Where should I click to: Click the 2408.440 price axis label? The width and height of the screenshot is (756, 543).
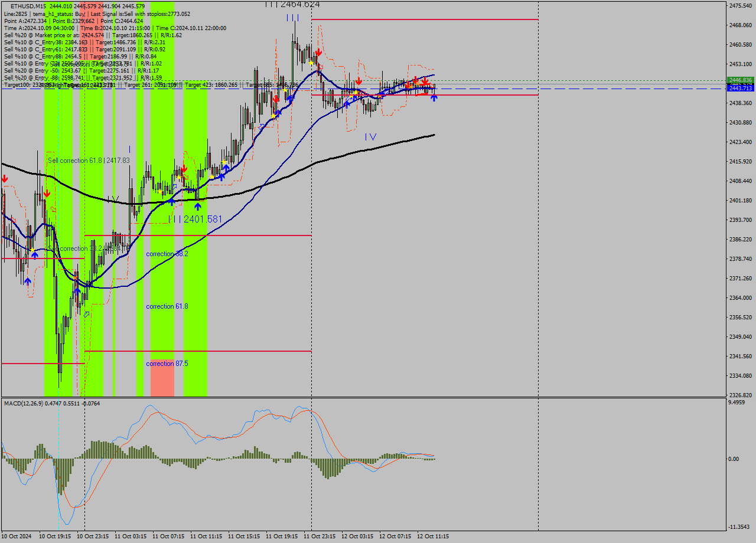[741, 181]
